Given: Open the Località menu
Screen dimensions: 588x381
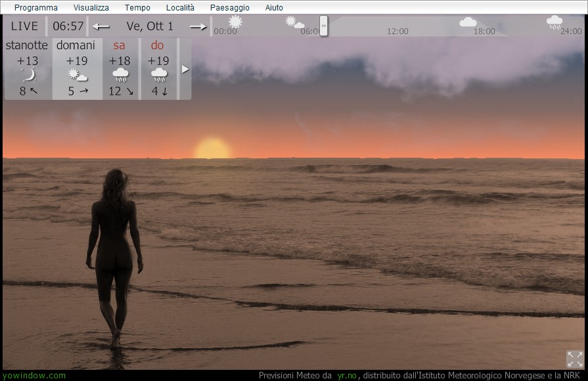Looking at the screenshot, I should [180, 7].
